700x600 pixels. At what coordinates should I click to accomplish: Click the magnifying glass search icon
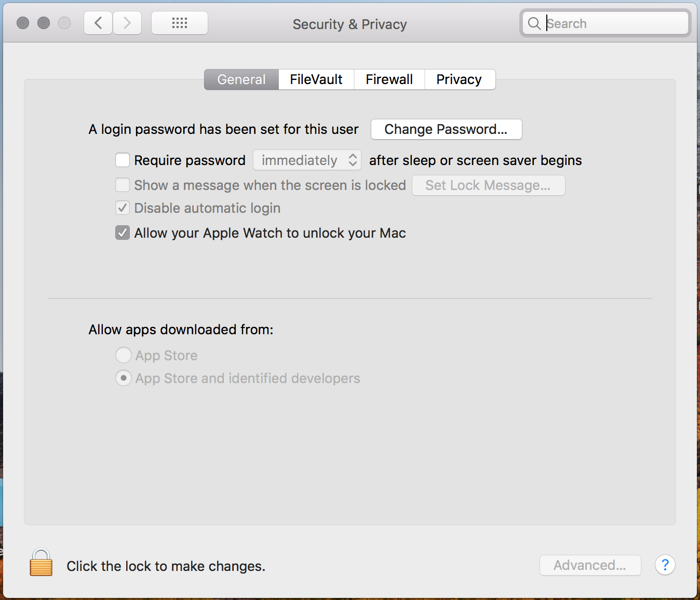[534, 23]
